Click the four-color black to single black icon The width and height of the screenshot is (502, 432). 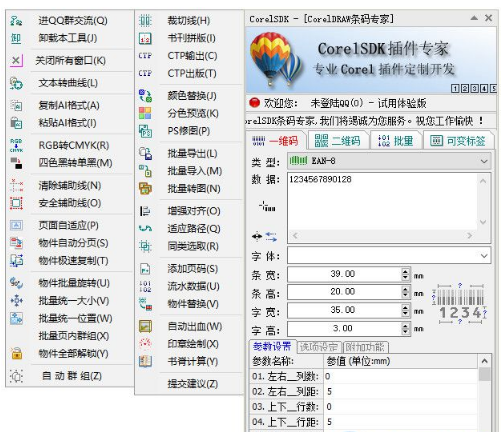pos(16,163)
